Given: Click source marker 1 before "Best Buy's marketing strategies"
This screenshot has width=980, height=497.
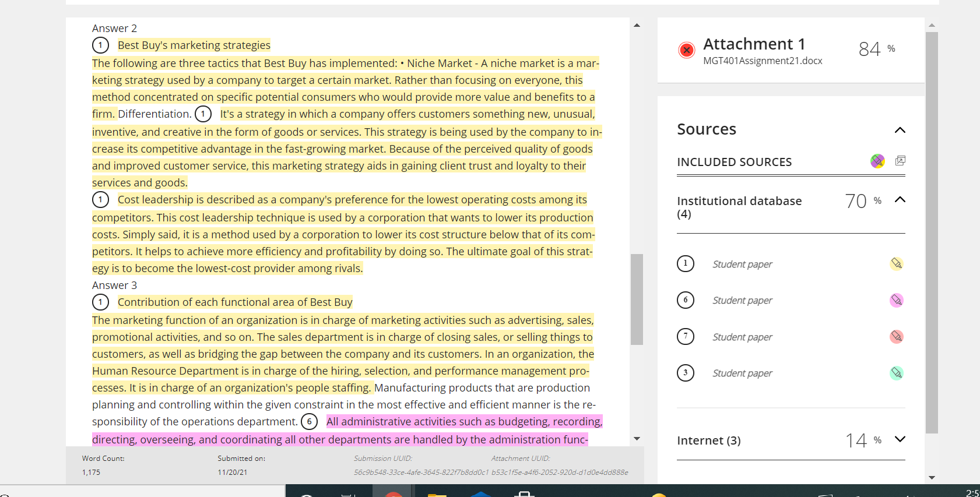Looking at the screenshot, I should pyautogui.click(x=100, y=45).
